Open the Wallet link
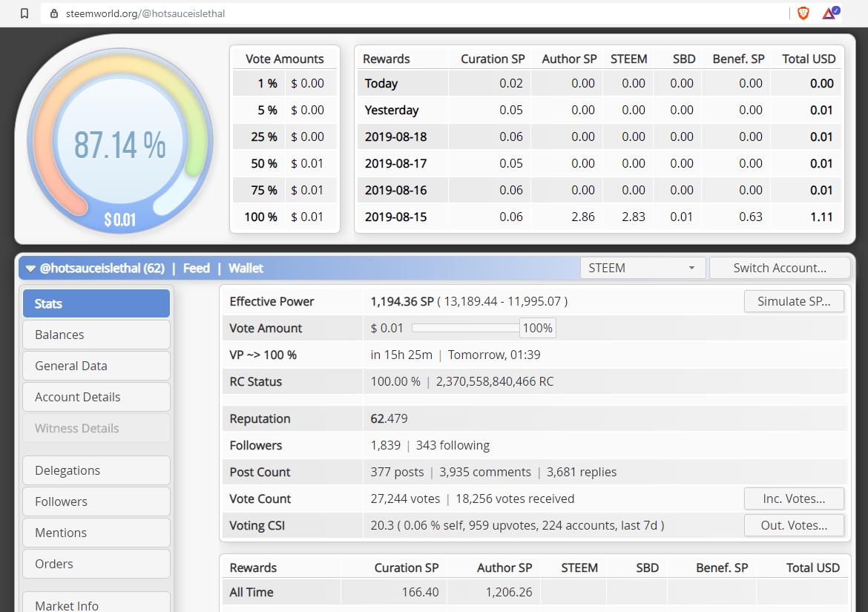This screenshot has height=612, width=868. (246, 269)
